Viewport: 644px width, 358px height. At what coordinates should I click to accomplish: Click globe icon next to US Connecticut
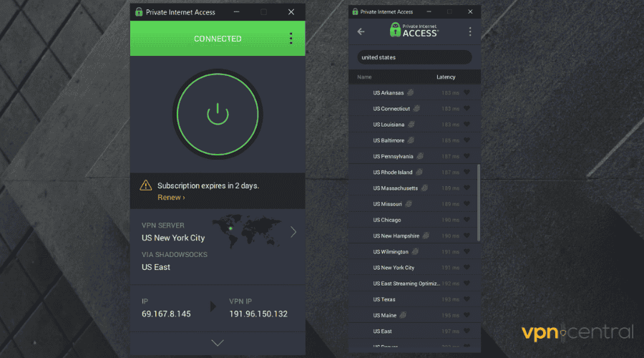tap(416, 109)
